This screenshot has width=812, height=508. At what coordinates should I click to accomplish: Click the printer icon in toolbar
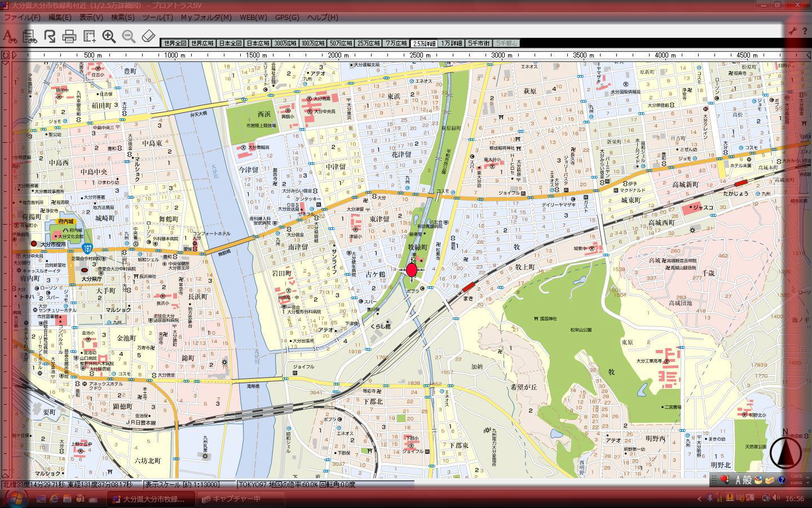point(69,37)
